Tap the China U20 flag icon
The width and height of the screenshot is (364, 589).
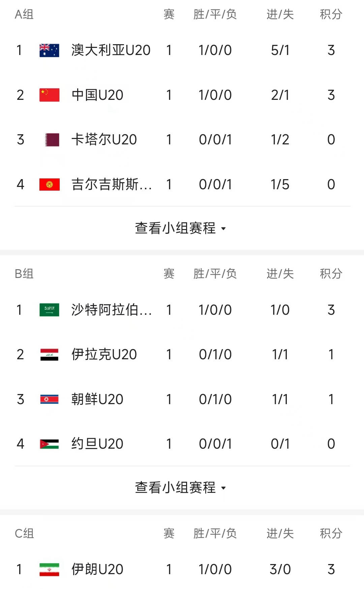click(49, 95)
